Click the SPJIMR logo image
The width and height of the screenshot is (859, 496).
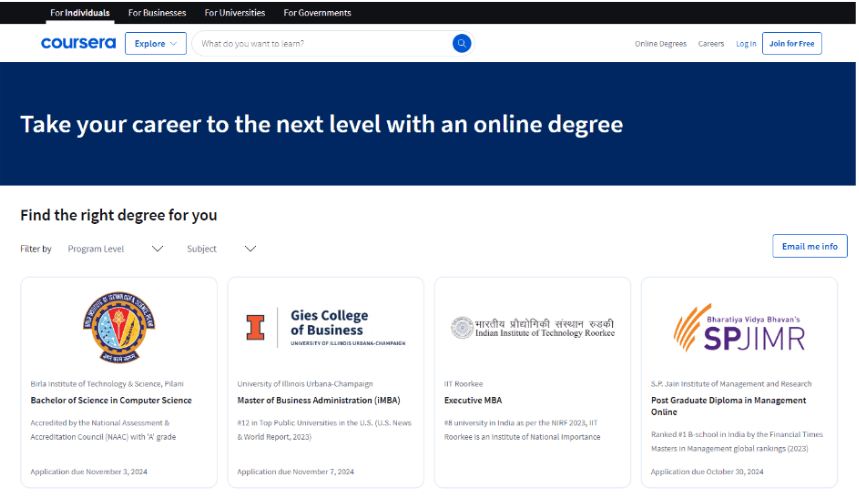click(740, 328)
